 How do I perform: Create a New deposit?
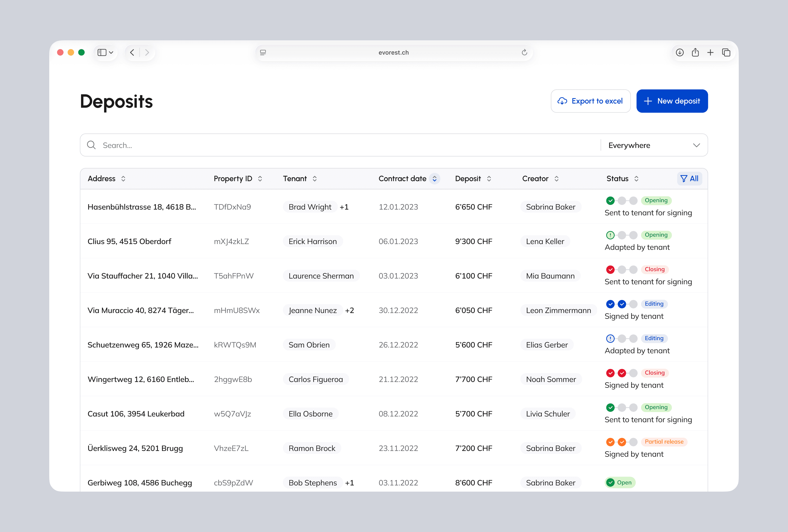coord(672,101)
